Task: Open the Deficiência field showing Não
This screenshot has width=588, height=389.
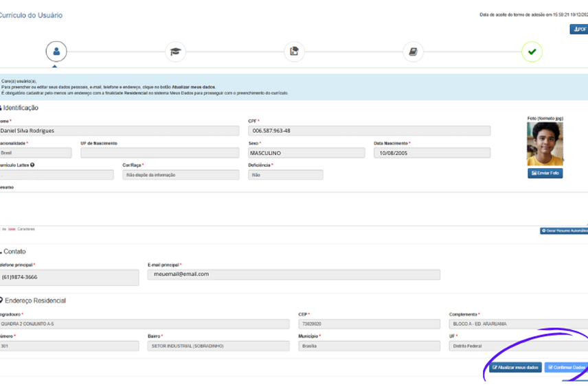Action: 285,175
